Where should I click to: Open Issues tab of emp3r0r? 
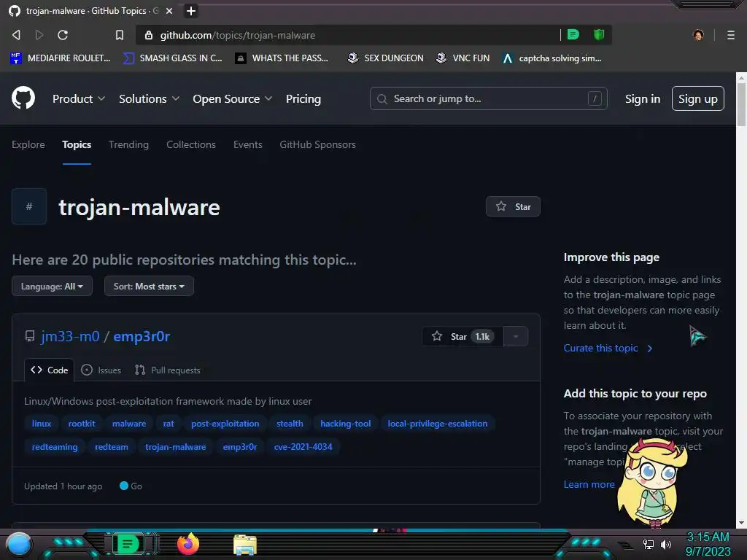101,370
